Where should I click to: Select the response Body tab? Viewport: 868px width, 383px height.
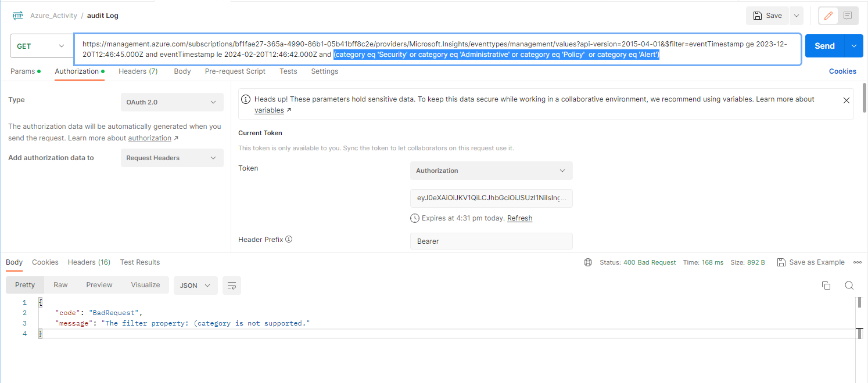pos(14,262)
